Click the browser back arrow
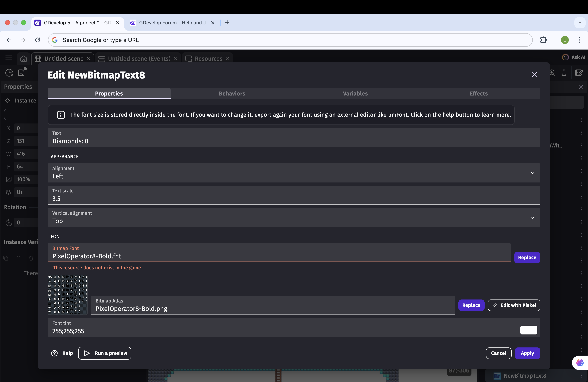Viewport: 588px width, 382px height. [x=9, y=40]
